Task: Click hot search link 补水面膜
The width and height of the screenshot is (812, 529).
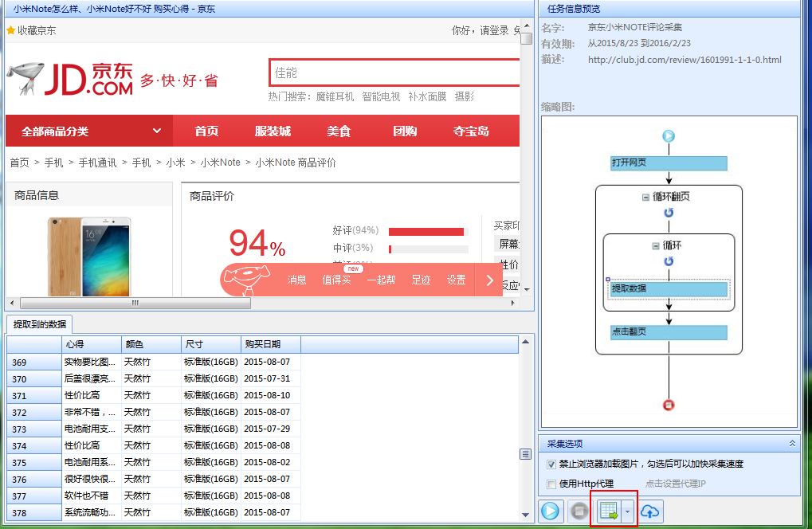Action: [x=427, y=96]
